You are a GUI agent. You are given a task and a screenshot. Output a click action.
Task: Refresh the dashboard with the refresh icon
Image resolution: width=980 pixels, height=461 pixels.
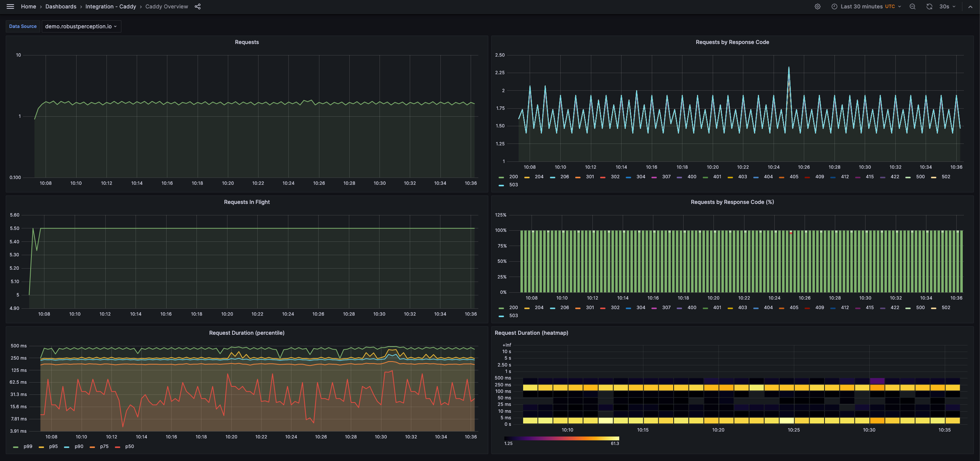929,7
